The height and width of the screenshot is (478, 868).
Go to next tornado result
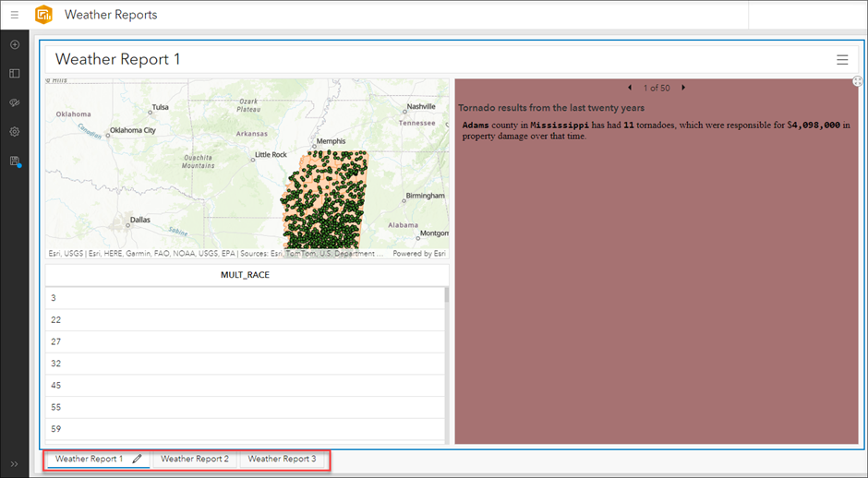point(683,88)
